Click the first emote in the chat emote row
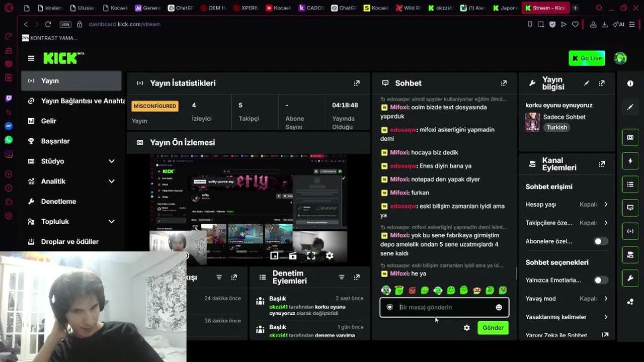The image size is (644, 362). click(x=386, y=290)
